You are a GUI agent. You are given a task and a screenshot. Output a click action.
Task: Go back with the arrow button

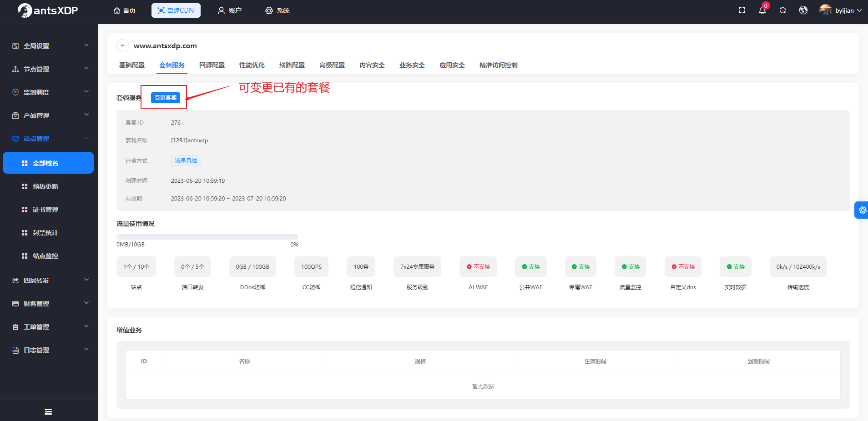tap(123, 46)
